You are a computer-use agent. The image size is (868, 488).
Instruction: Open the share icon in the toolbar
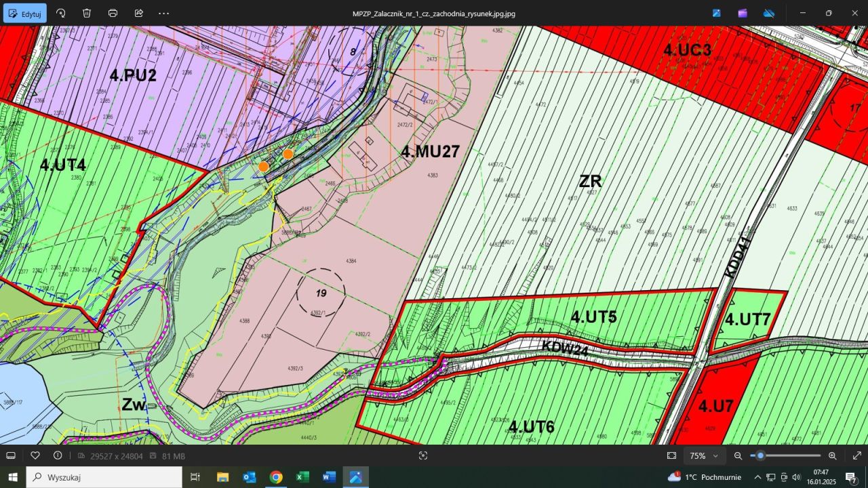[x=138, y=14]
